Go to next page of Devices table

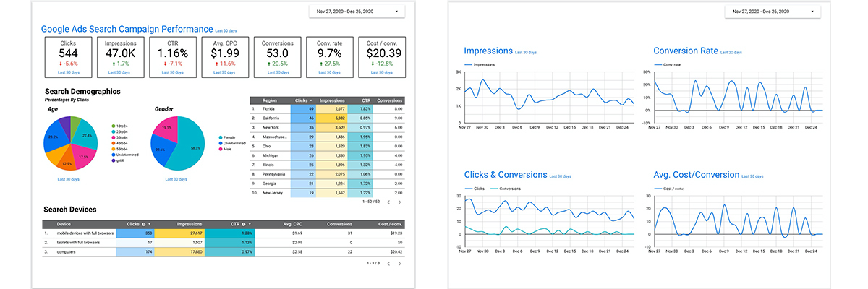pyautogui.click(x=399, y=264)
